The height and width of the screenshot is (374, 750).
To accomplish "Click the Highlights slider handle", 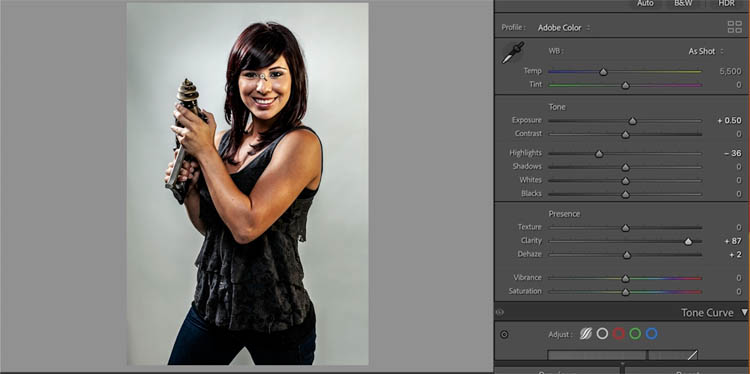I will pyautogui.click(x=599, y=154).
